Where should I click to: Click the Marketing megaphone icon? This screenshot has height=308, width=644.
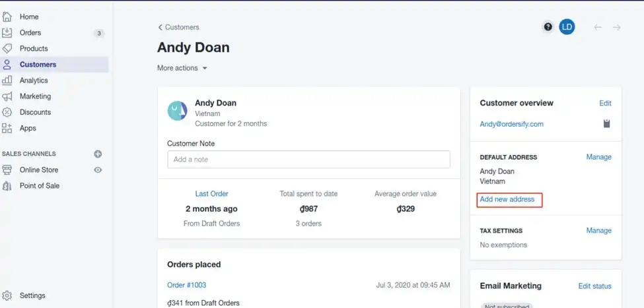(x=7, y=96)
